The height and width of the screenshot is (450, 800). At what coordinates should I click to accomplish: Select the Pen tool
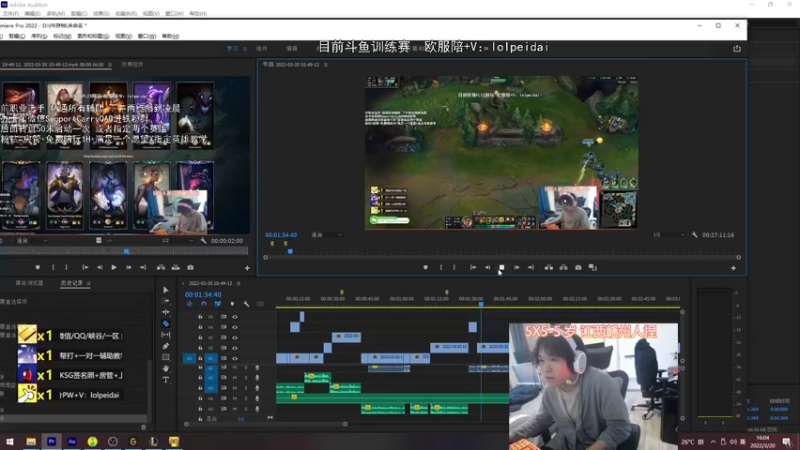[x=166, y=346]
